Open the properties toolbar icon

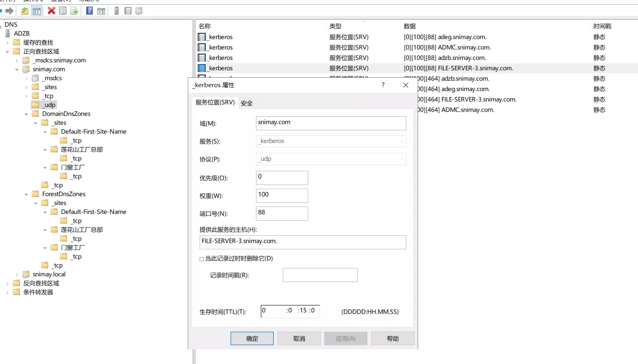coord(63,11)
